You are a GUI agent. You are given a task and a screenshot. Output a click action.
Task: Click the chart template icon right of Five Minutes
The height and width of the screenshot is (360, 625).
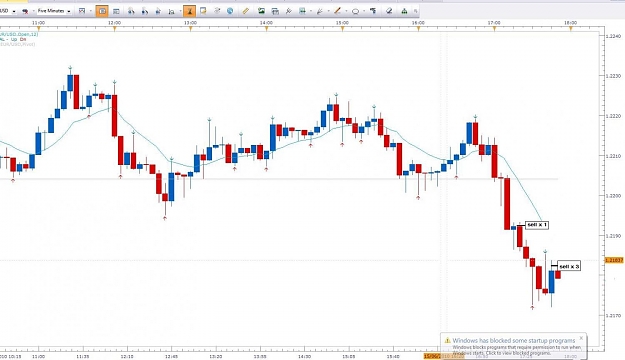[82, 11]
